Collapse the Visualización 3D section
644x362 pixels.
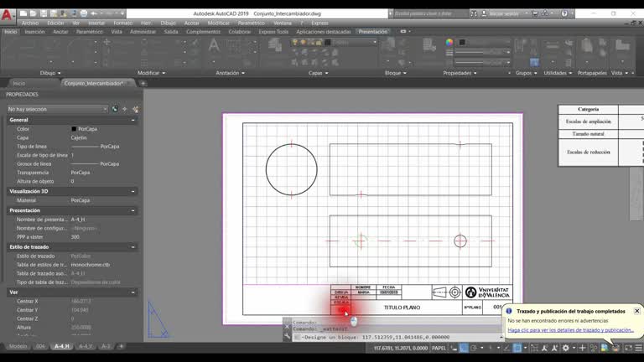click(x=132, y=192)
